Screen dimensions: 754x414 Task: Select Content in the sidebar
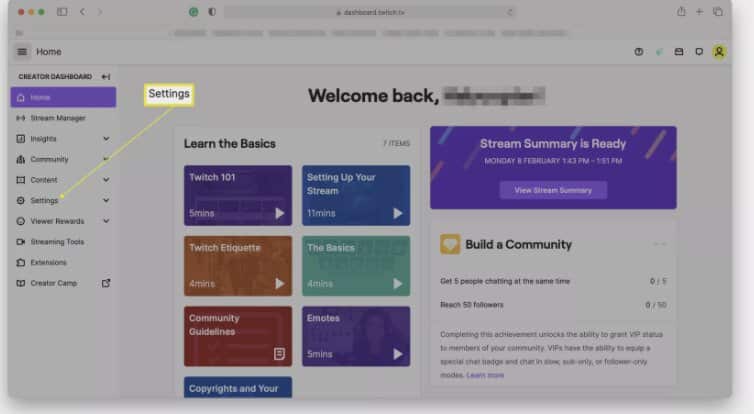[44, 180]
